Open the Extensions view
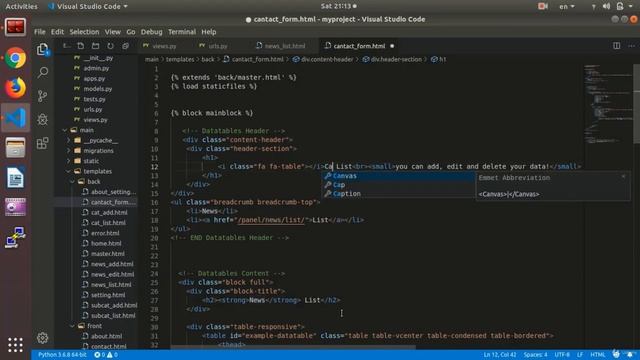The width and height of the screenshot is (640, 360). click(42, 143)
